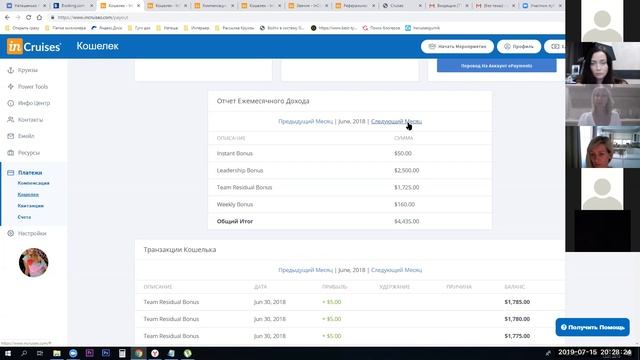Click Перевод На Аккаунт ePayments button
The image size is (640, 360).
(x=496, y=66)
